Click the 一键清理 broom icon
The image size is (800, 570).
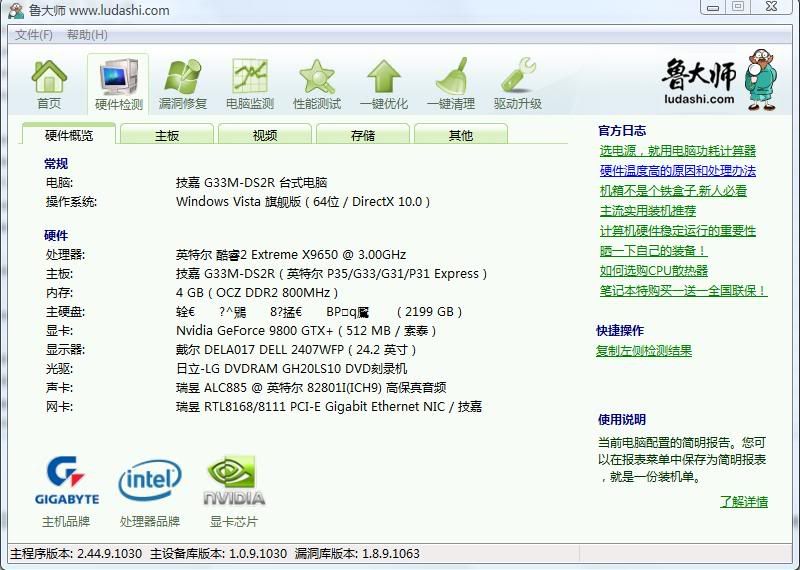coord(451,84)
